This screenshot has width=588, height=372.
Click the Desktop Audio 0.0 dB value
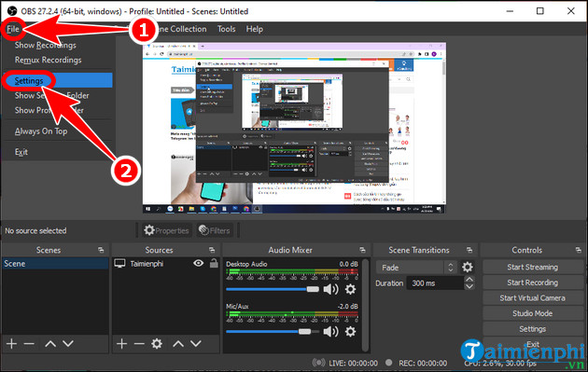(348, 264)
